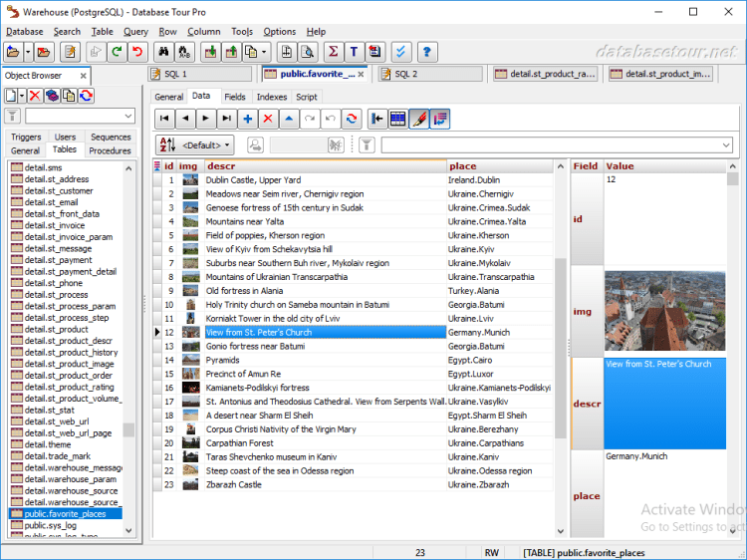Toggle the highlighting pen button in data toolbar
The width and height of the screenshot is (747, 560).
[419, 119]
